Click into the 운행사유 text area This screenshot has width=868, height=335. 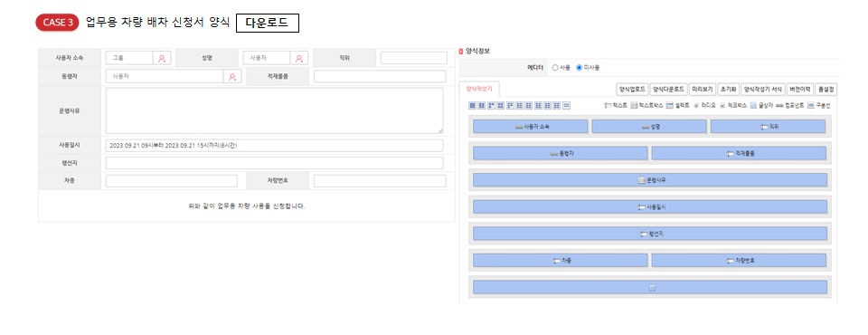(x=275, y=110)
